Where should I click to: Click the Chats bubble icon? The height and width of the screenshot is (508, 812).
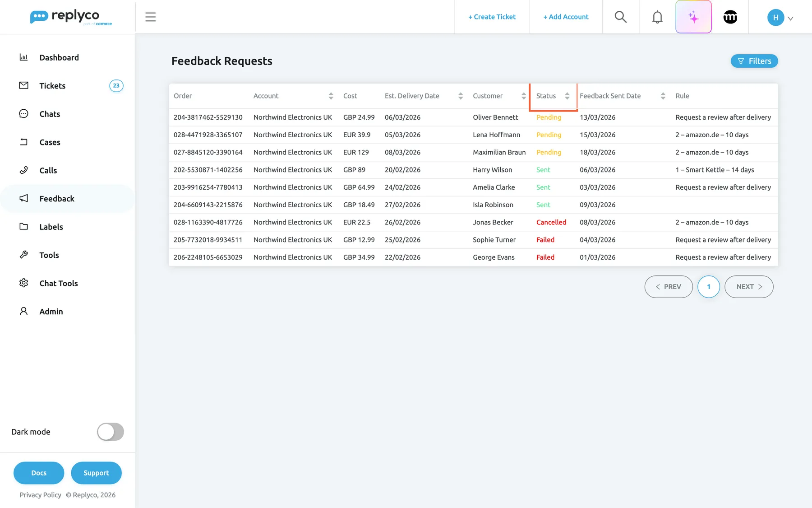tap(23, 114)
